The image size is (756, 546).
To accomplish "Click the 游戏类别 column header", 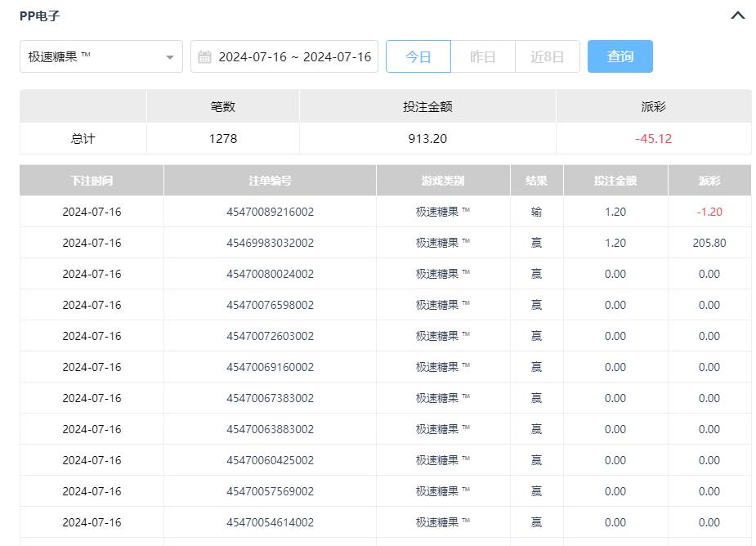I will [x=443, y=181].
